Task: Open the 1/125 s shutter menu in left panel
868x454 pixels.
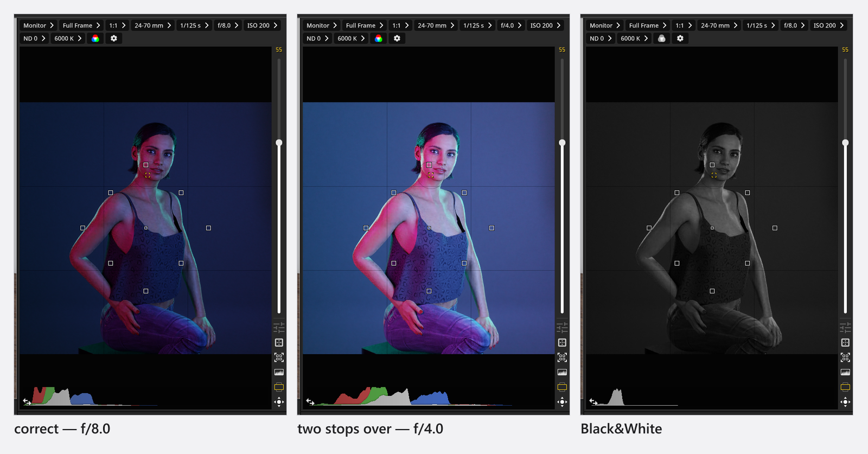Action: pos(194,25)
